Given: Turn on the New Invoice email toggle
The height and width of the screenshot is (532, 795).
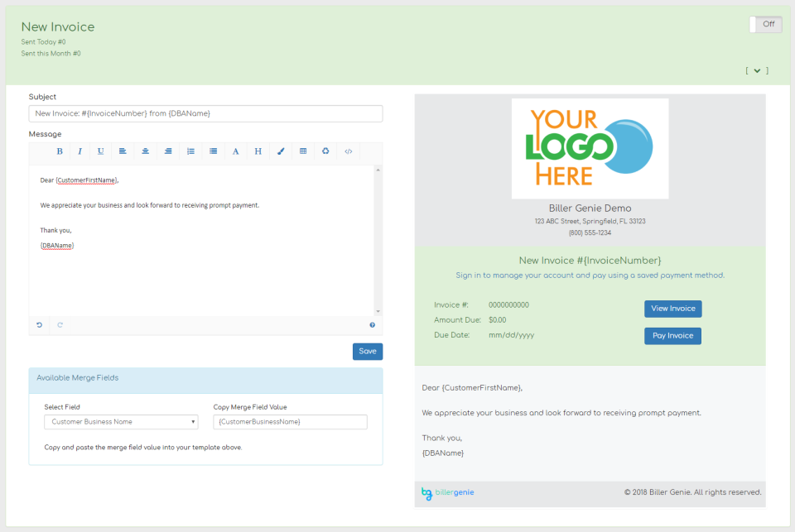Looking at the screenshot, I should pyautogui.click(x=764, y=24).
